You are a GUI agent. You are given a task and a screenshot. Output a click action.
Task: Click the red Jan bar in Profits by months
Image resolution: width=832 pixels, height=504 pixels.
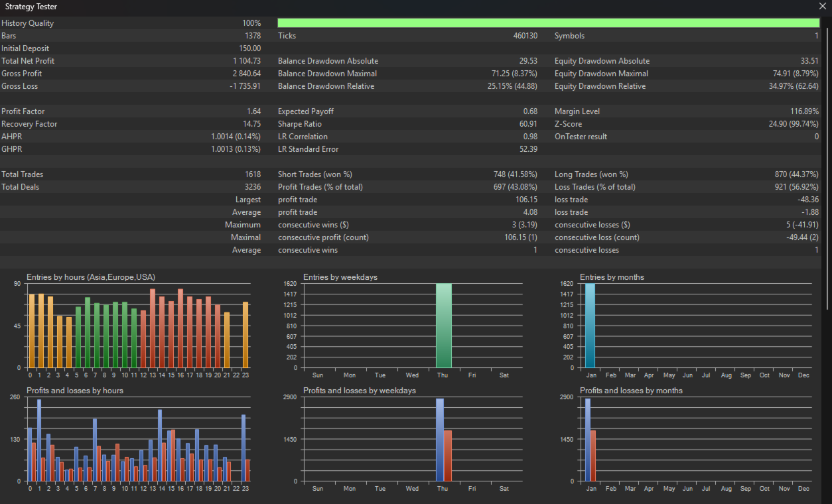[x=592, y=456]
